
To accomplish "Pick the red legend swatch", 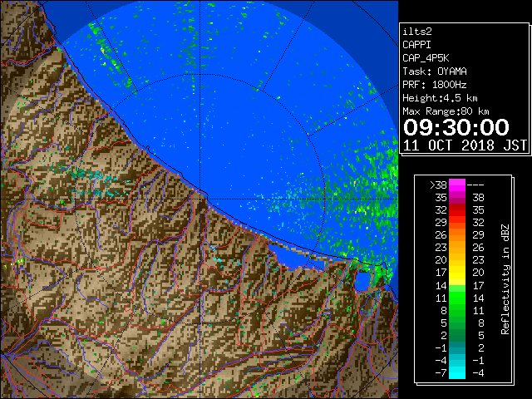I will (x=457, y=210).
